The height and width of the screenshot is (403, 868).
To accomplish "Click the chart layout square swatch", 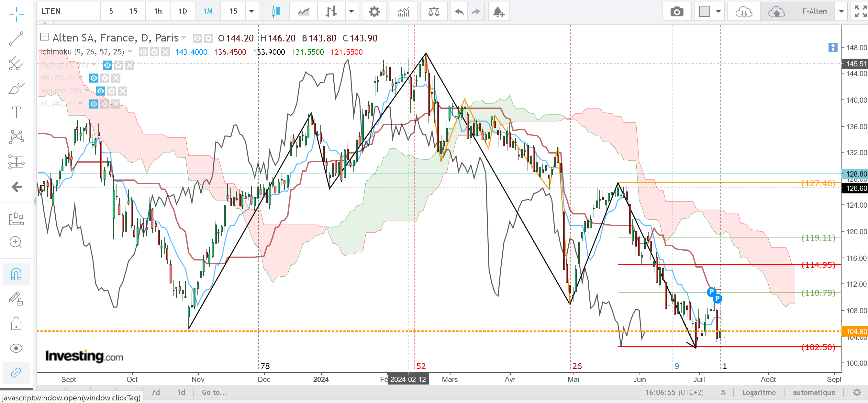I will 704,11.
